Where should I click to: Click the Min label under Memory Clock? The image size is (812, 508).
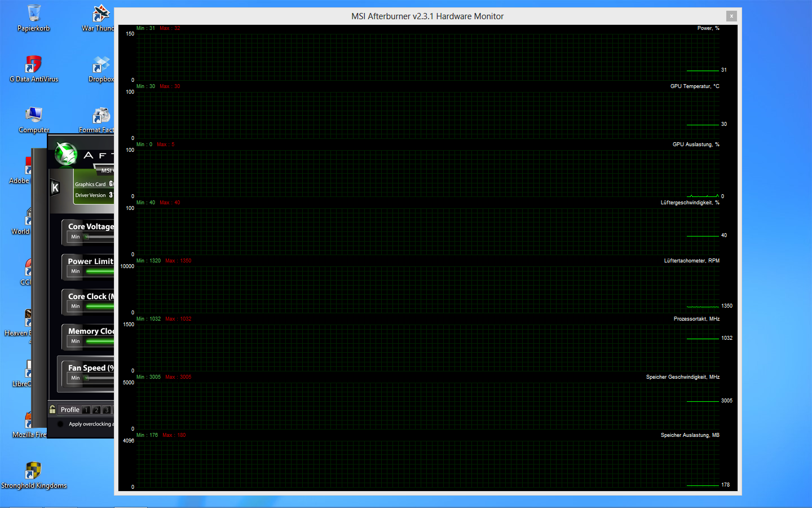point(76,341)
